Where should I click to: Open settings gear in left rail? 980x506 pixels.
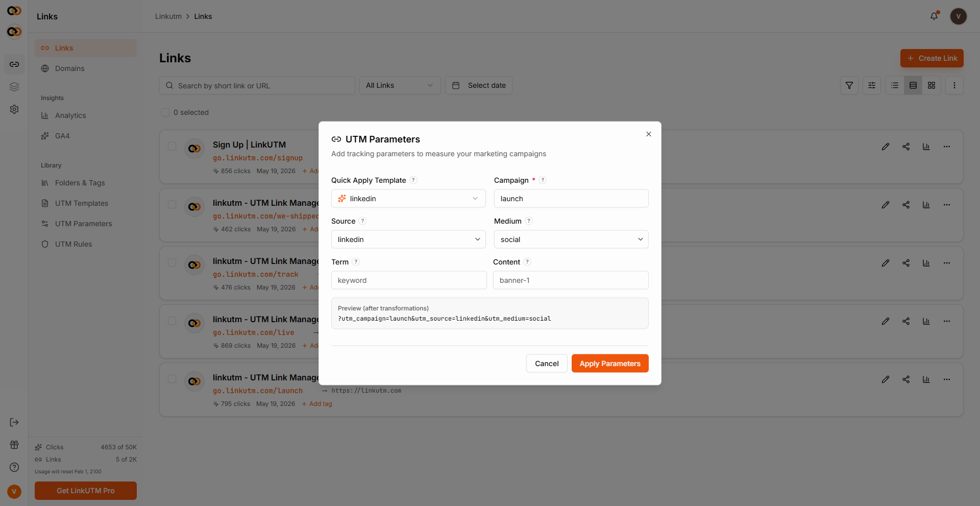[14, 109]
